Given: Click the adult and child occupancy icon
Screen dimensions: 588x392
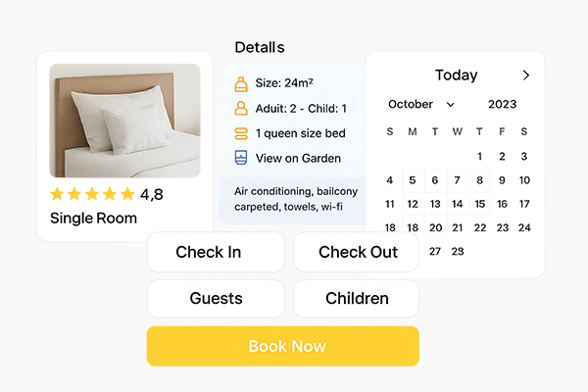Looking at the screenshot, I should tap(241, 109).
